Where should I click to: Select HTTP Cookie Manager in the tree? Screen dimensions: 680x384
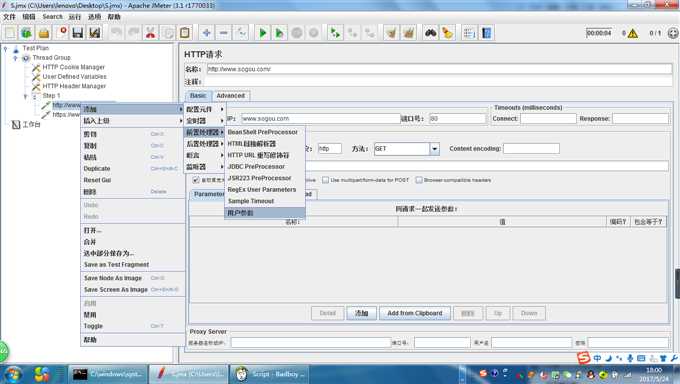click(x=73, y=67)
